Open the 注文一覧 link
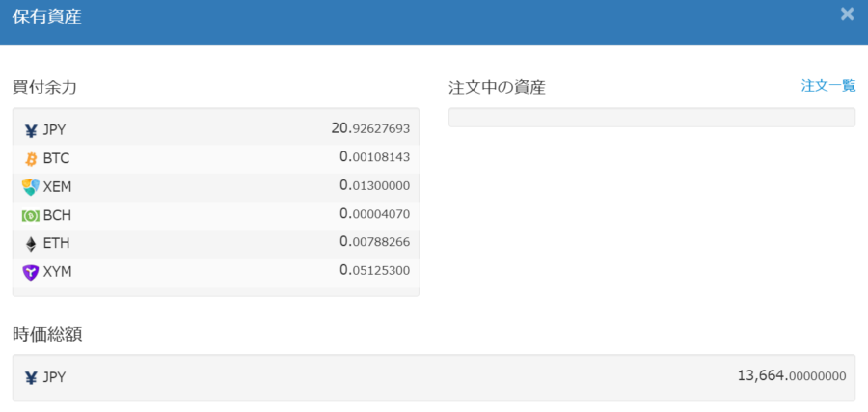Image resolution: width=868 pixels, height=412 pixels. pos(827,86)
